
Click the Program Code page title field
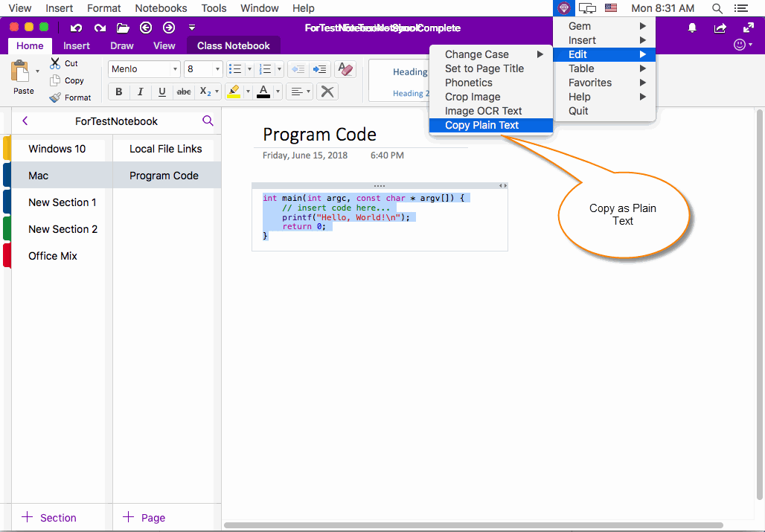click(x=319, y=134)
